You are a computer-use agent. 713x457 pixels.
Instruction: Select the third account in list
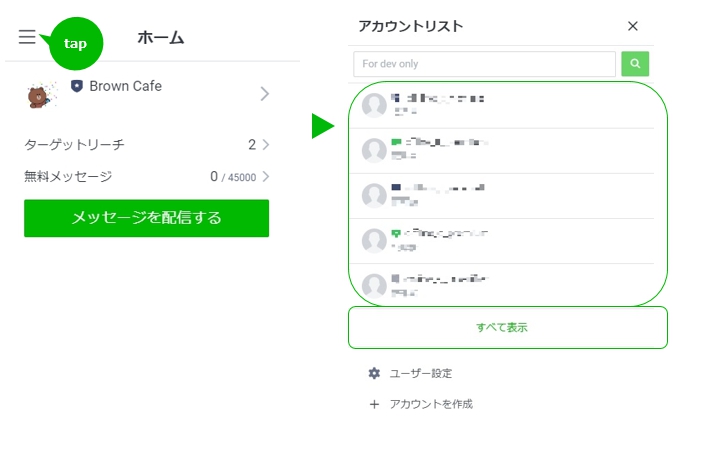[502, 196]
